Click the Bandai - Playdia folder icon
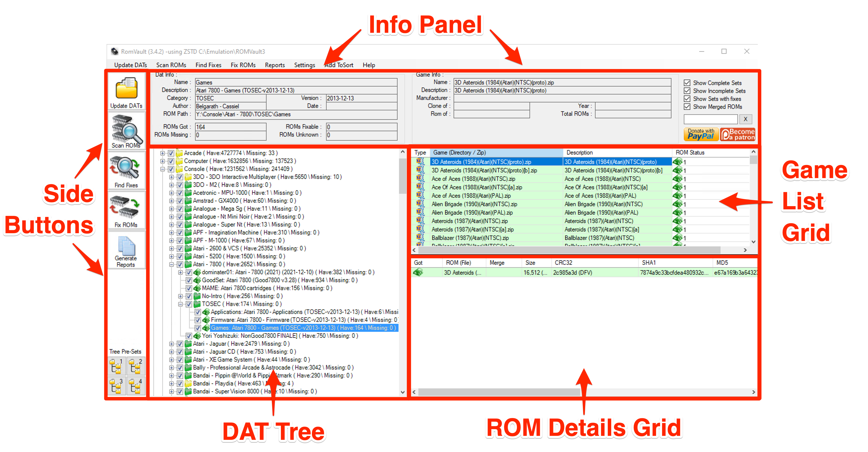Screen dimensions: 868x452 pyautogui.click(x=188, y=383)
